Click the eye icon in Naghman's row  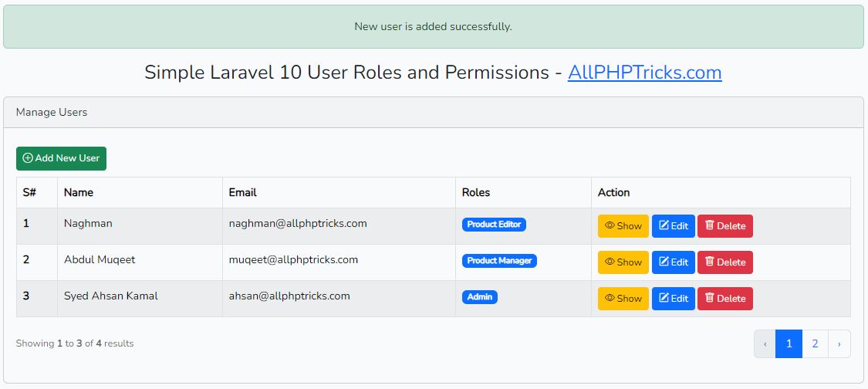(x=610, y=225)
